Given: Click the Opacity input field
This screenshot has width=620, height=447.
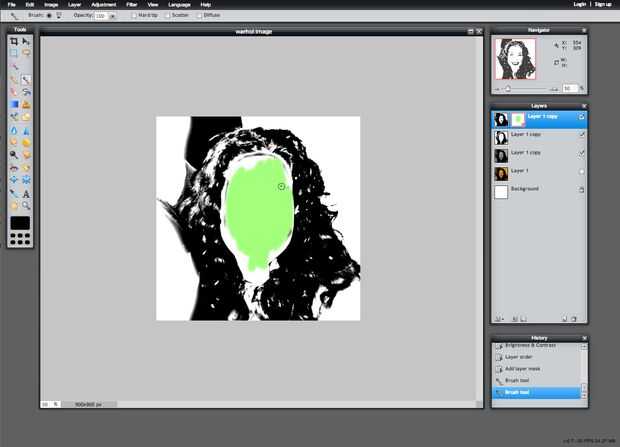Looking at the screenshot, I should point(101,16).
